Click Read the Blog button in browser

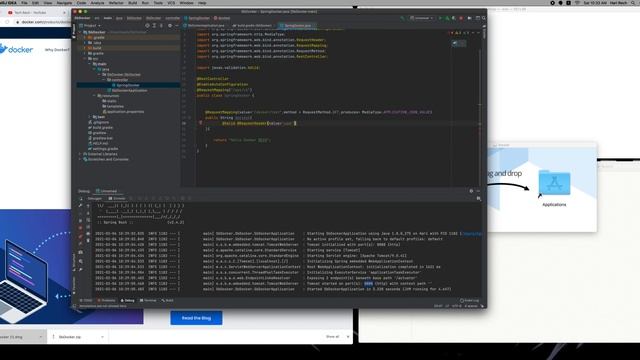point(196,318)
